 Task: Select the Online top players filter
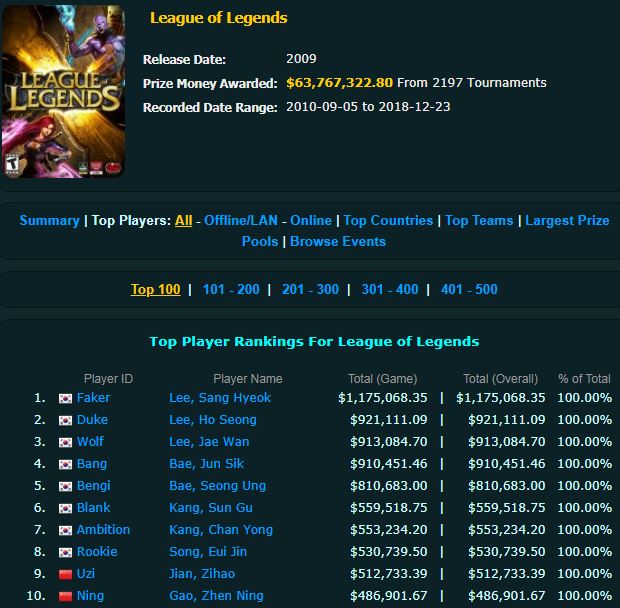tap(311, 221)
